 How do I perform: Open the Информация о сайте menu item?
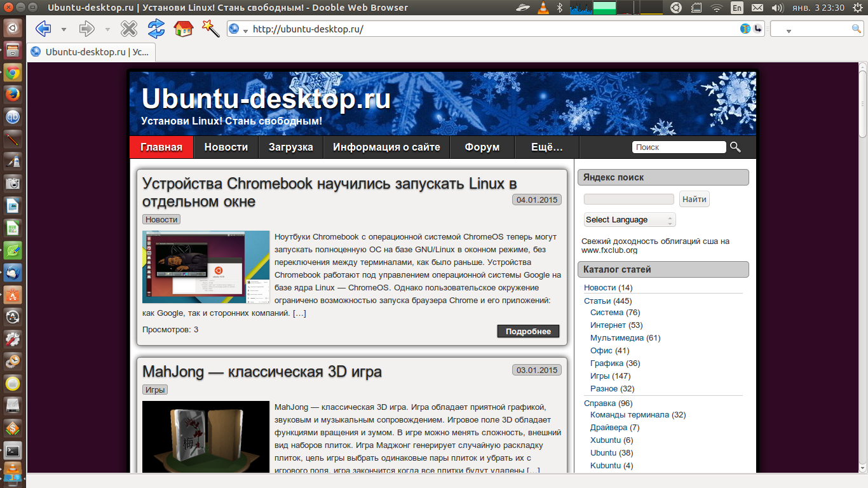386,147
